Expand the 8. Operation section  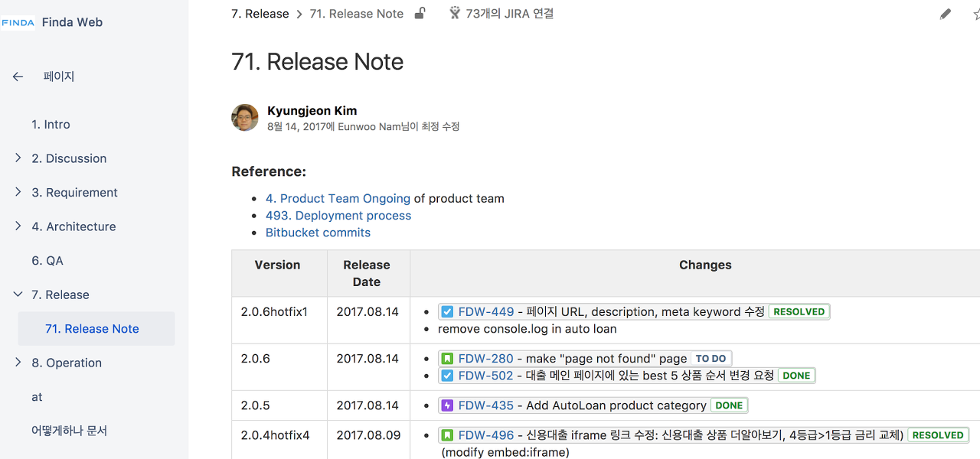tap(18, 363)
